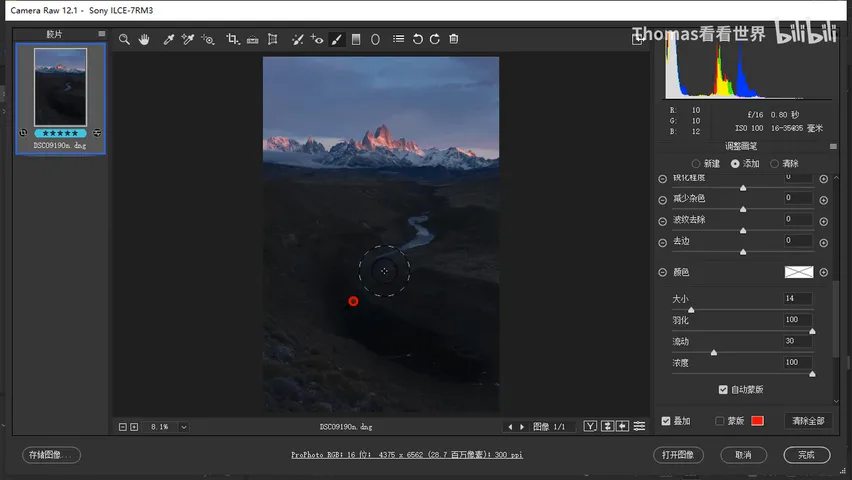852x480 pixels.
Task: Copy current settings to before icon
Action: tap(623, 426)
